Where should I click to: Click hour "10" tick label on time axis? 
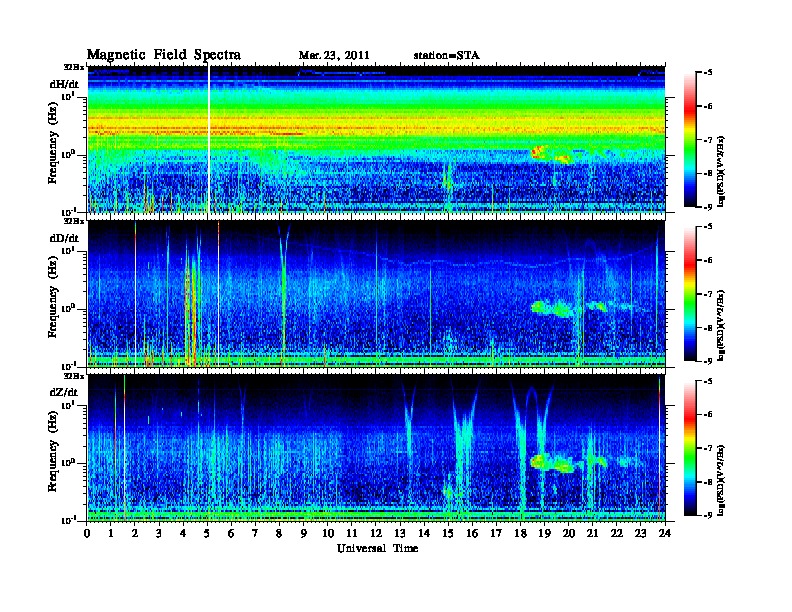[328, 533]
